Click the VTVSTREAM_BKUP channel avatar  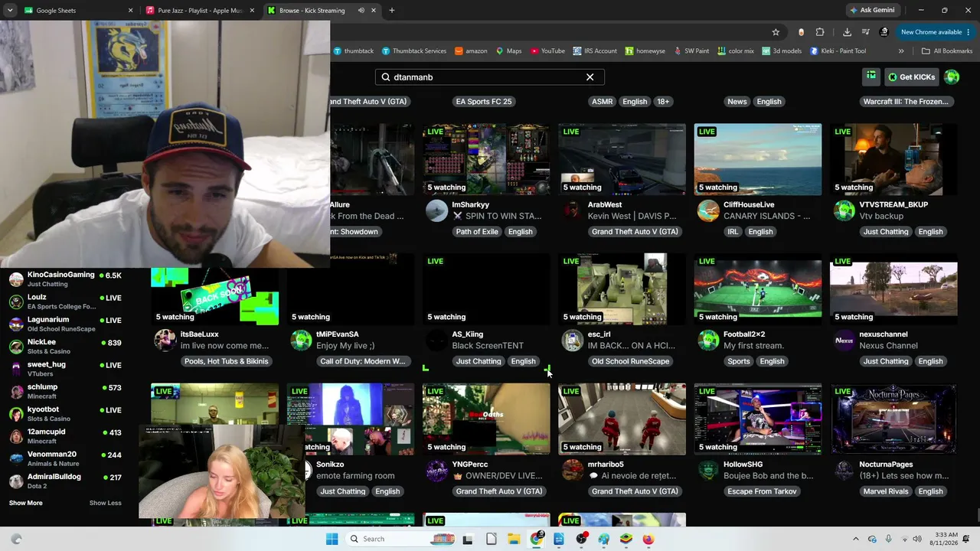pyautogui.click(x=844, y=210)
